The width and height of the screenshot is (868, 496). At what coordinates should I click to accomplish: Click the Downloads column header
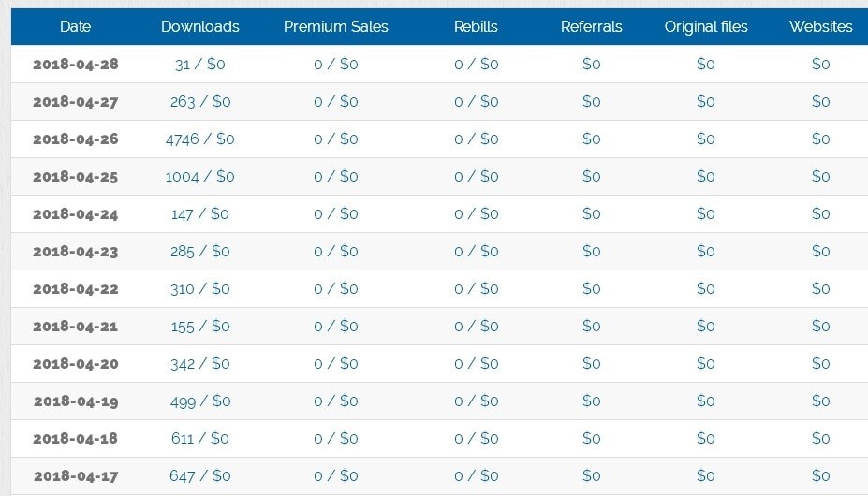pos(200,26)
